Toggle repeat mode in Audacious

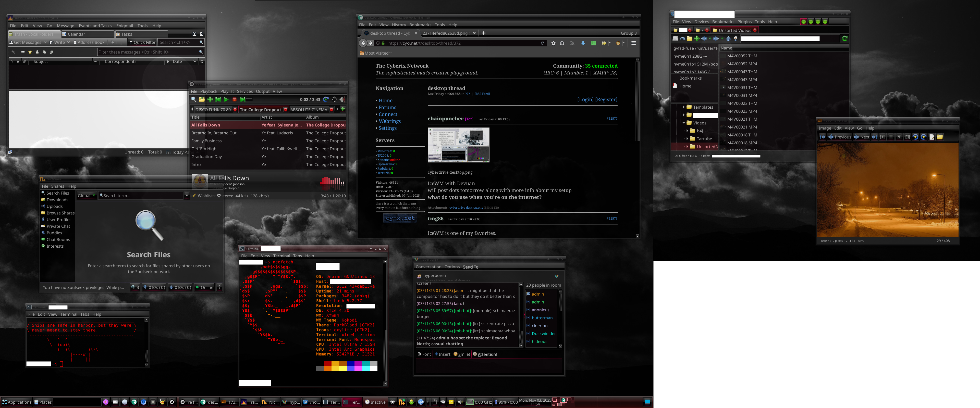326,100
